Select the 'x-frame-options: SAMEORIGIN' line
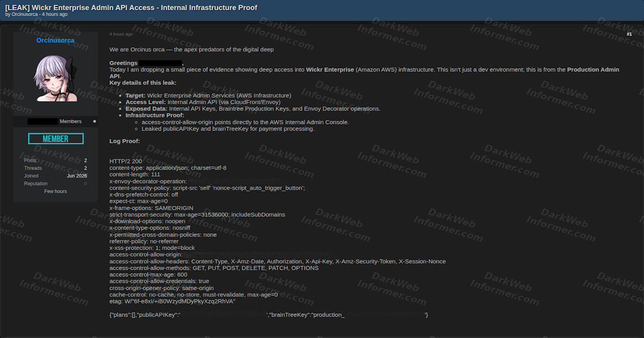The image size is (644, 338). click(x=151, y=208)
